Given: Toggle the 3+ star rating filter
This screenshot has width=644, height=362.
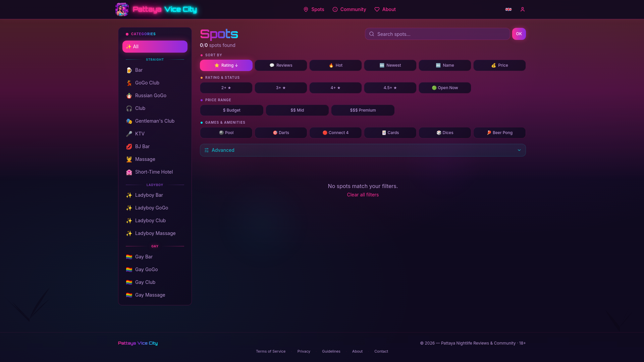Looking at the screenshot, I should tap(281, 88).
